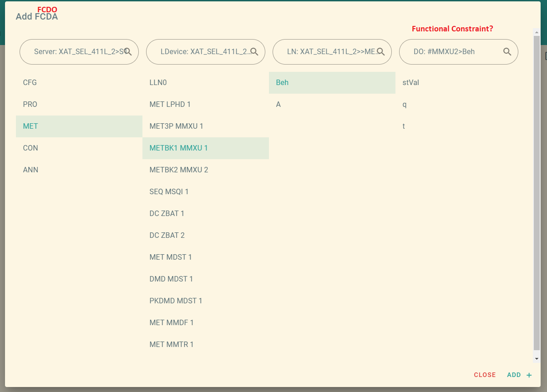The width and height of the screenshot is (547, 392).
Task: Click search icon in Server filter field
Action: coord(128,51)
